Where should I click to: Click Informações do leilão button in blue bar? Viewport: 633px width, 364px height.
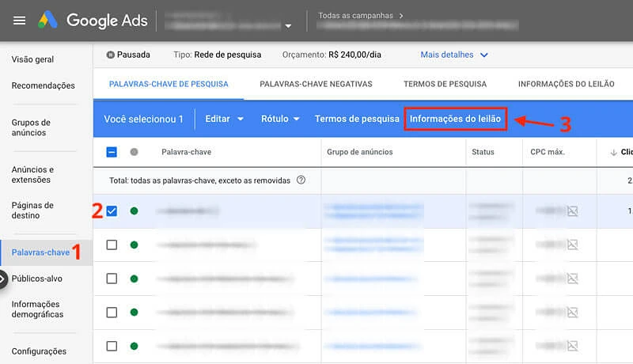456,119
